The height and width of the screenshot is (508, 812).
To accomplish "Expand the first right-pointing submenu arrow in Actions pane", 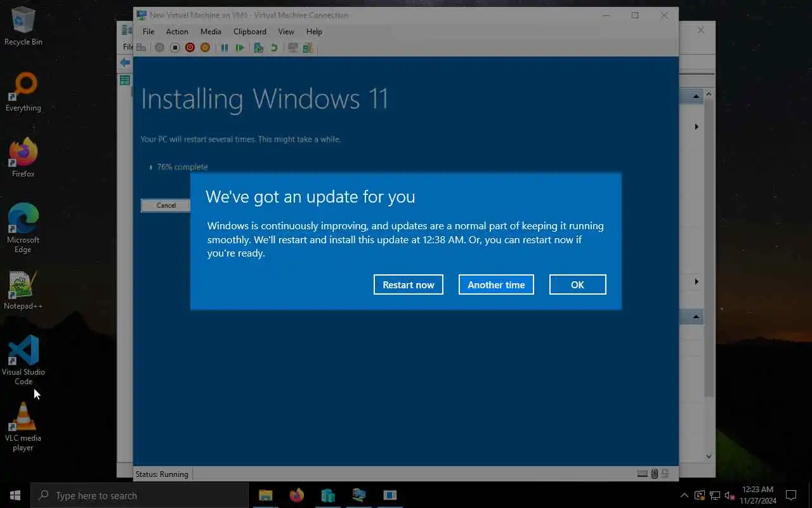I will 697,126.
